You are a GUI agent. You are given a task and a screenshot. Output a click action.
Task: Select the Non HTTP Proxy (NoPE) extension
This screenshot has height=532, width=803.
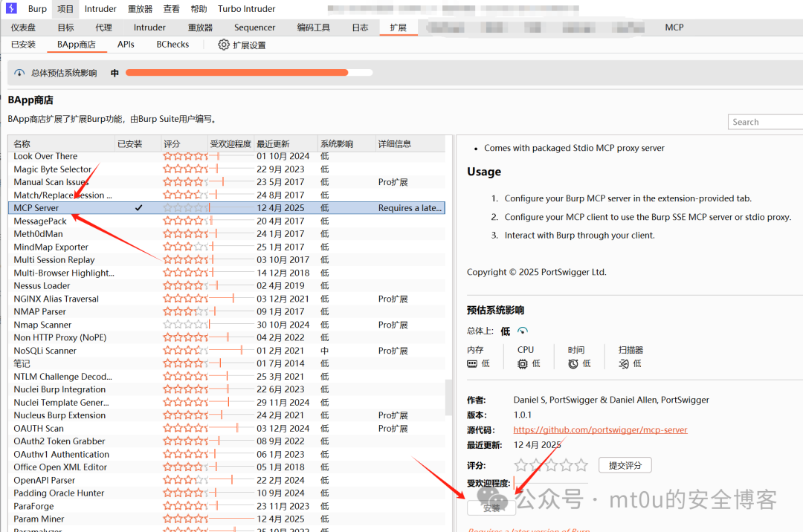[x=226, y=337]
